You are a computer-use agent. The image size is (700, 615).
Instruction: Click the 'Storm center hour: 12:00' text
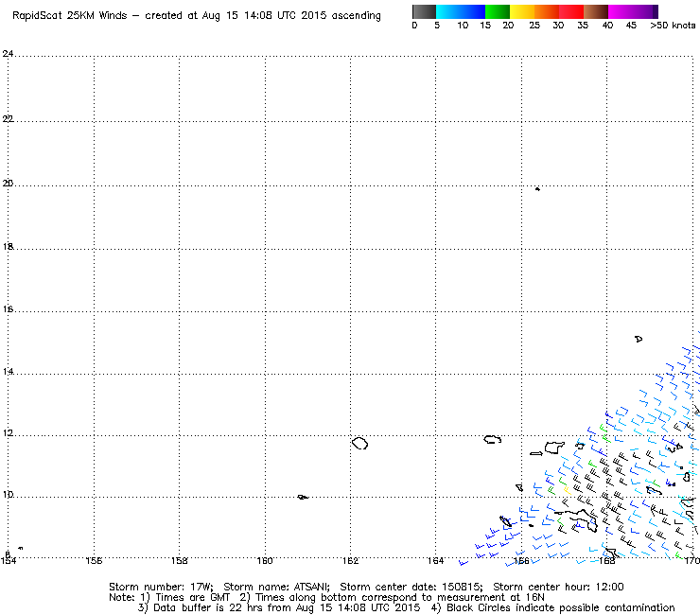click(558, 587)
